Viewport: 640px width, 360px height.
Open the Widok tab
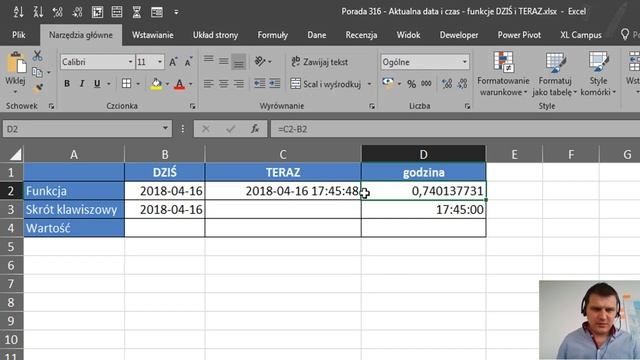click(409, 35)
